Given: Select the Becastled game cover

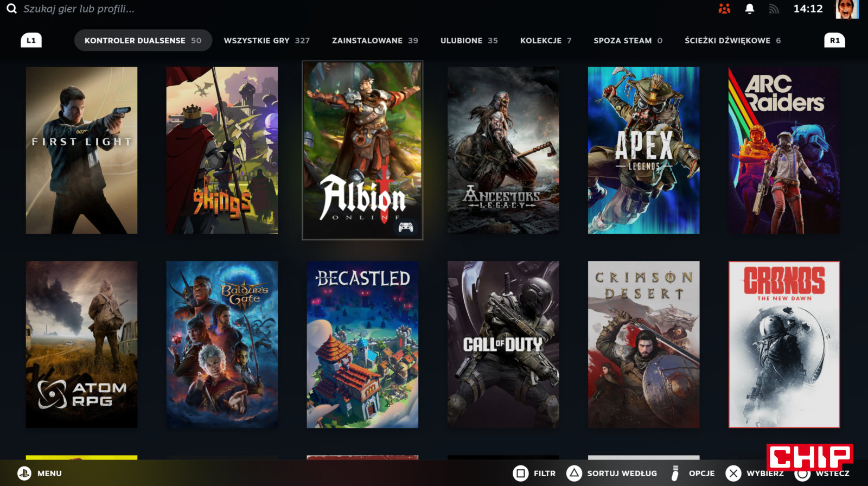Looking at the screenshot, I should click(x=362, y=344).
